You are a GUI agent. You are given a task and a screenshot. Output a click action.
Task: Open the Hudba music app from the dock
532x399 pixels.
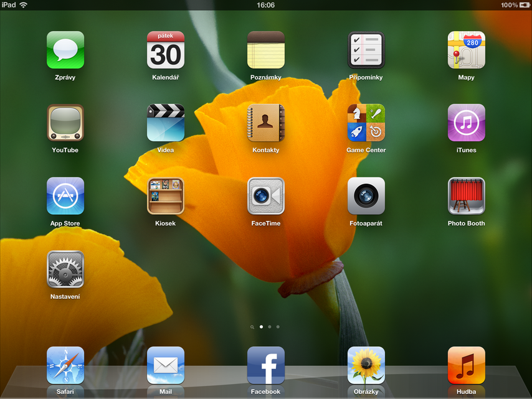(x=466, y=365)
